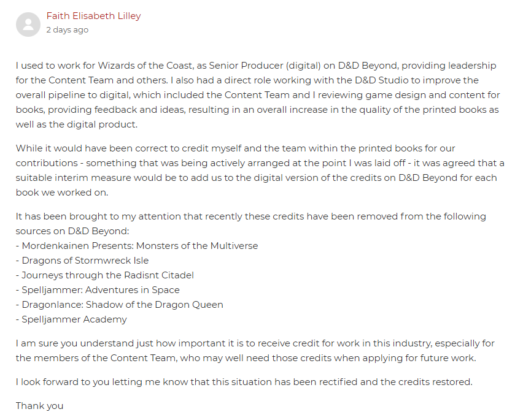
Task: Click the paragraph starting 'I am sure you understand'
Action: (x=255, y=351)
